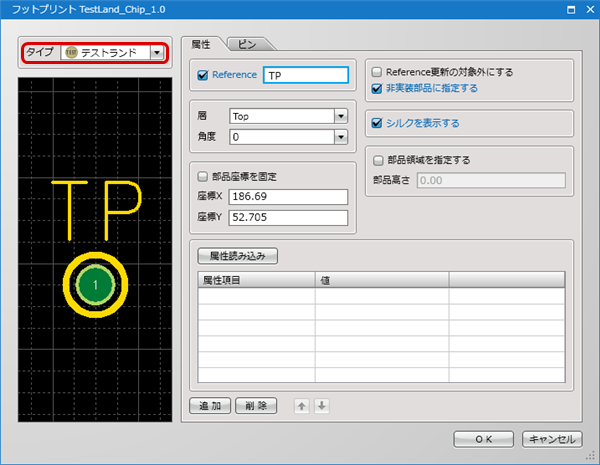Click the move-down arrow icon

click(322, 406)
